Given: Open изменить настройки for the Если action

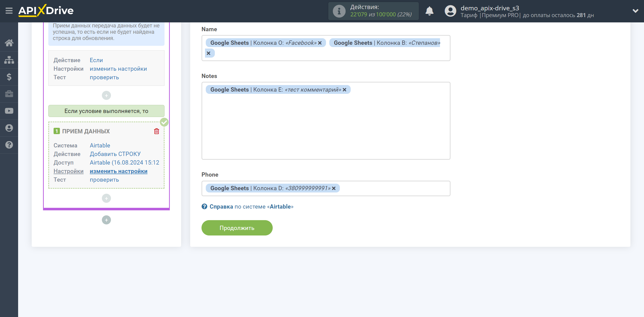Looking at the screenshot, I should (118, 69).
